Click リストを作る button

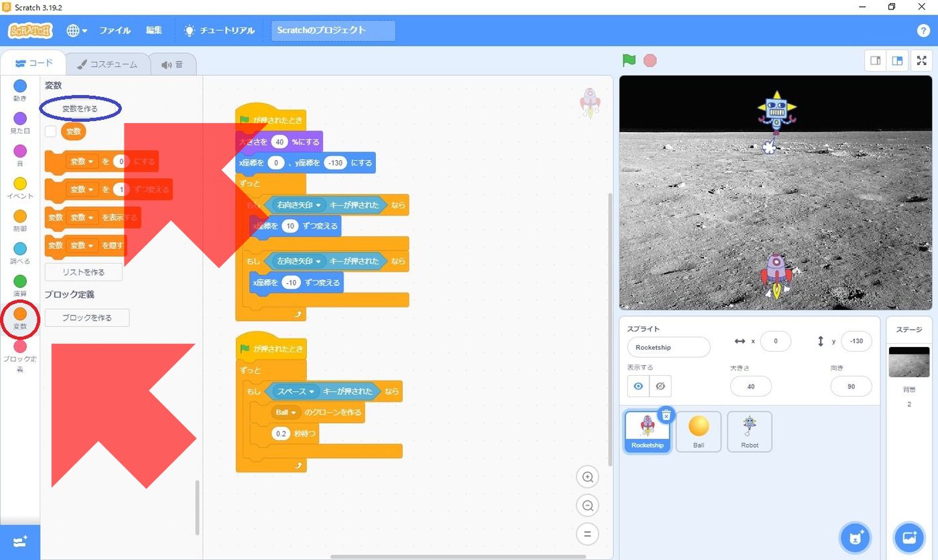pyautogui.click(x=84, y=272)
